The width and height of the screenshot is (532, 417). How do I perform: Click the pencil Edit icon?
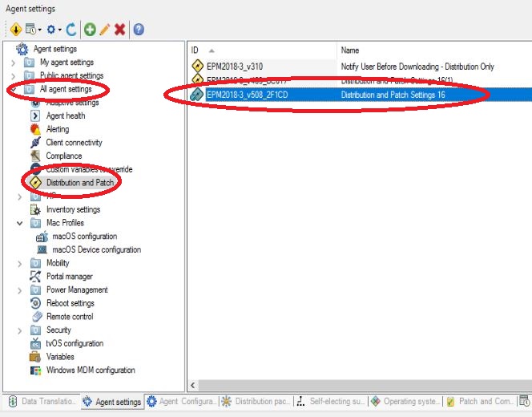105,29
